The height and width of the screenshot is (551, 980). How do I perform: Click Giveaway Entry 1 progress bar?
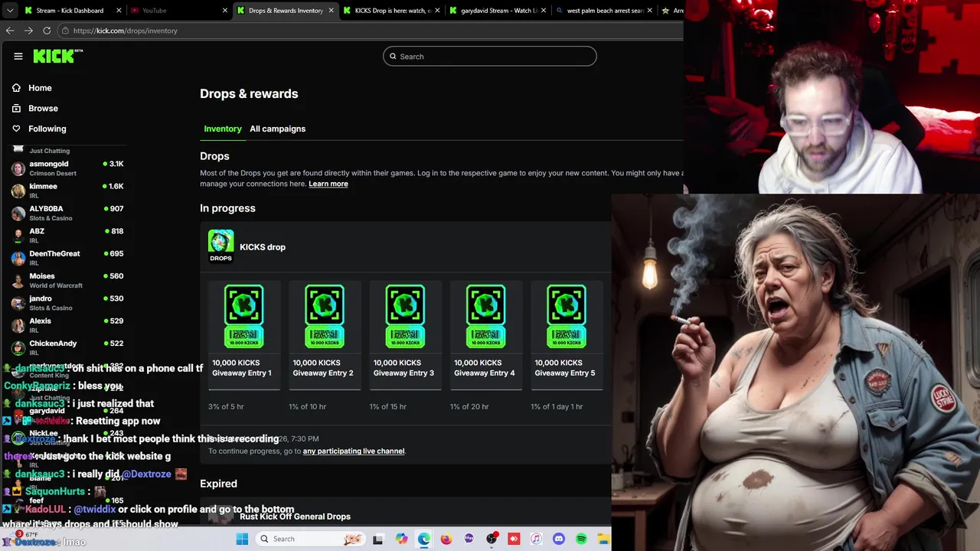244,390
